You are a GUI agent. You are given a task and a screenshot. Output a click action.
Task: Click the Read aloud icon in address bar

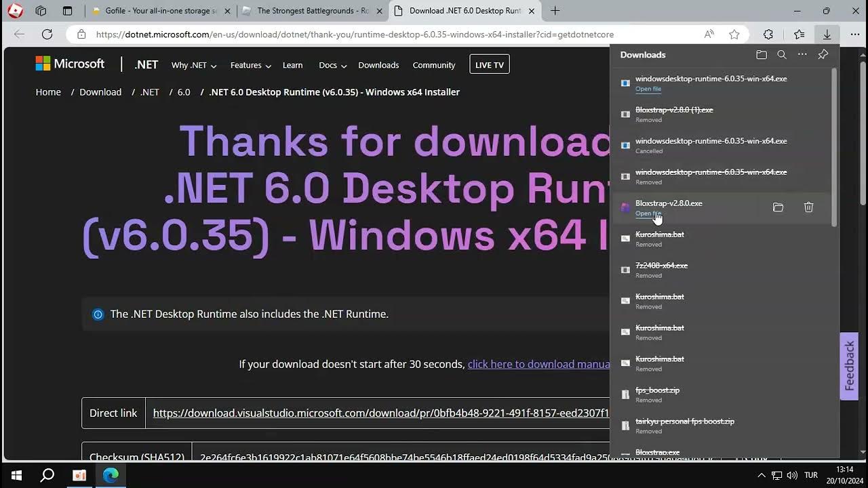point(709,35)
